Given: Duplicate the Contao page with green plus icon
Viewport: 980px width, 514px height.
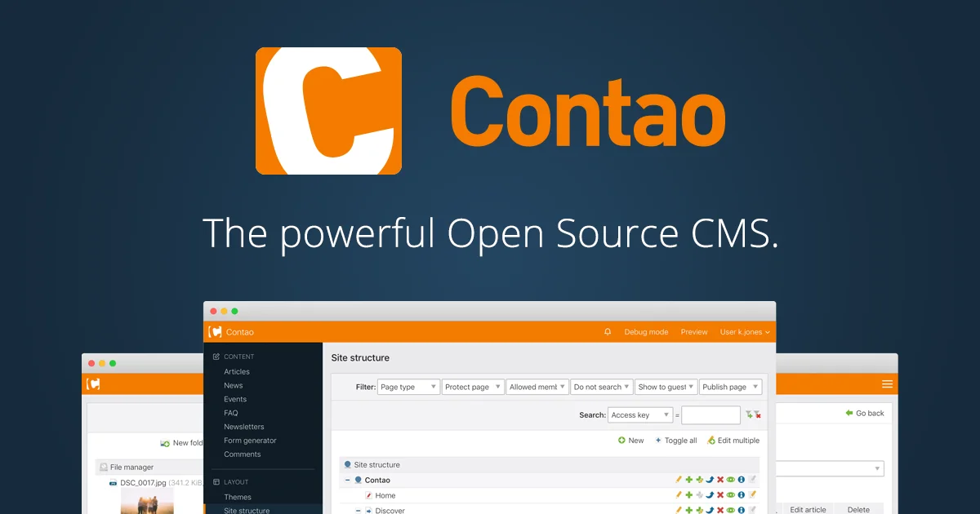Looking at the screenshot, I should coord(688,480).
